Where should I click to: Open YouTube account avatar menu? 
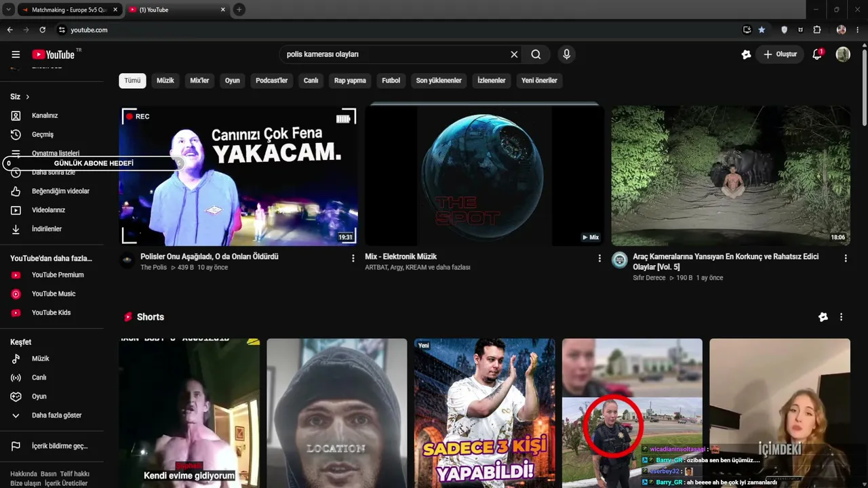pyautogui.click(x=843, y=54)
